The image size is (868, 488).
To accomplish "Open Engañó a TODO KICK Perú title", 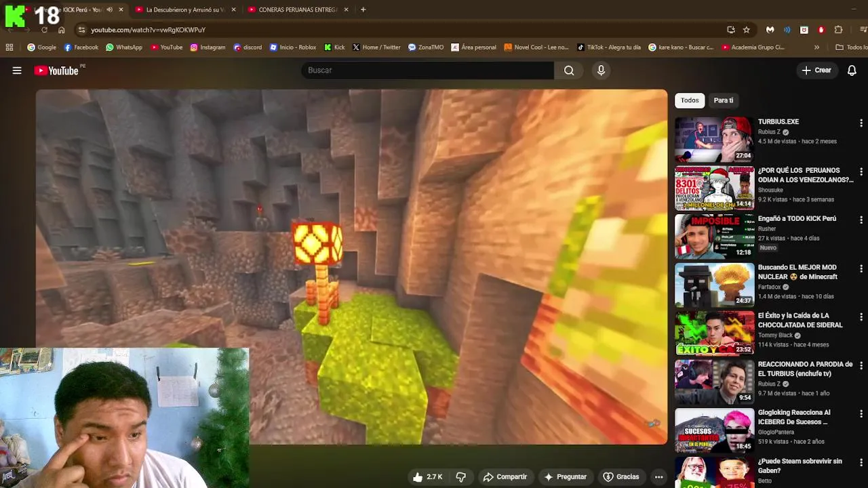I will point(797,219).
